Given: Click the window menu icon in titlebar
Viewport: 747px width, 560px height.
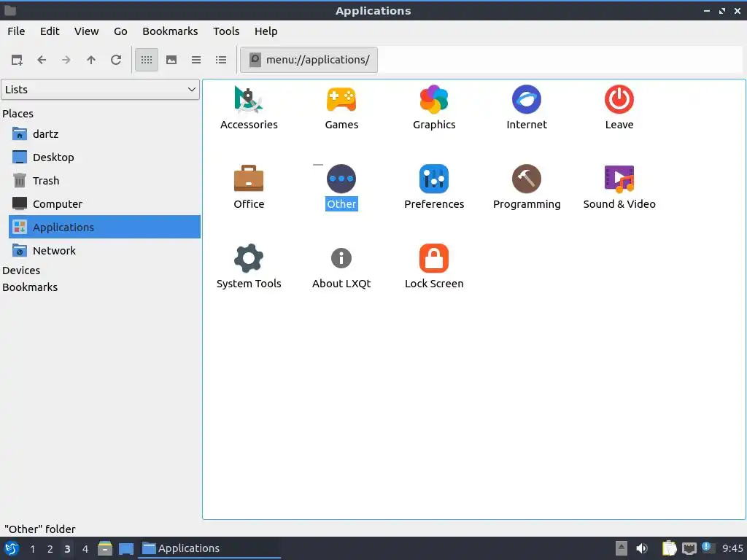Looking at the screenshot, I should [x=10, y=10].
